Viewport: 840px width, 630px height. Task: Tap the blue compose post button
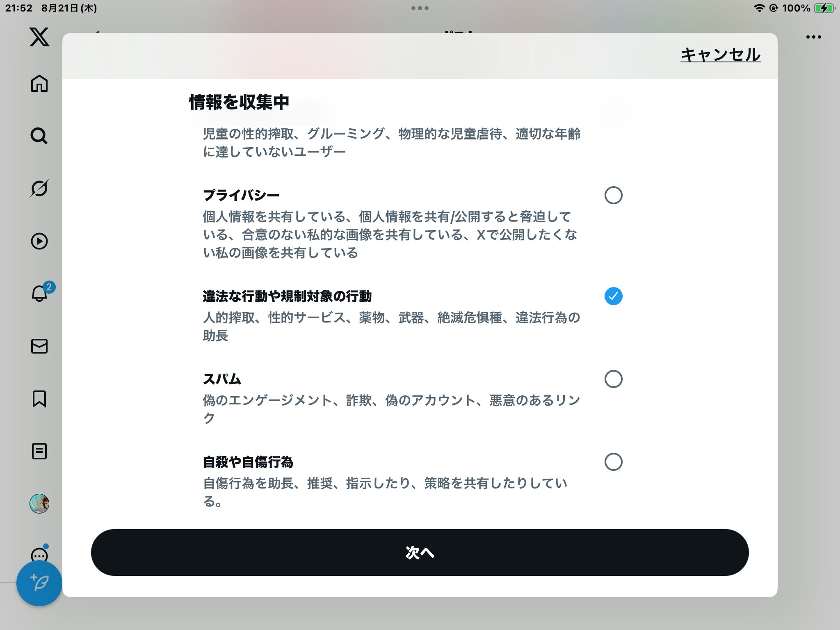tap(39, 583)
